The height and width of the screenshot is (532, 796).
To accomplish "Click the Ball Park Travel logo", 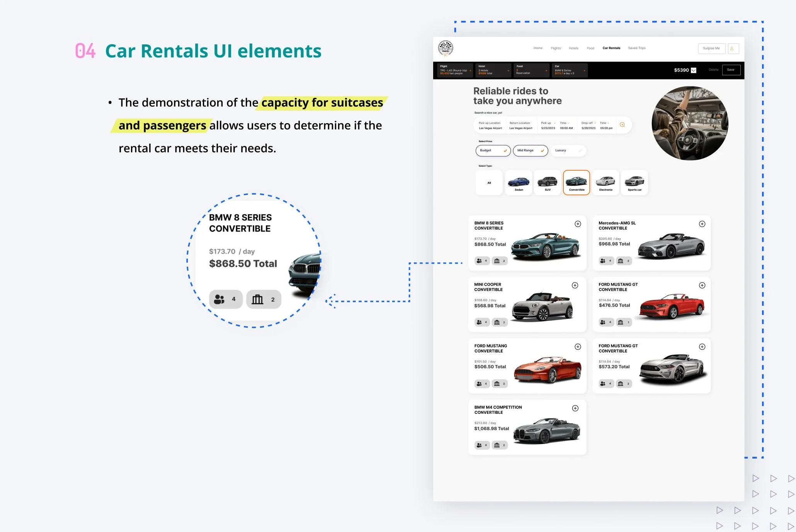I will [x=446, y=49].
